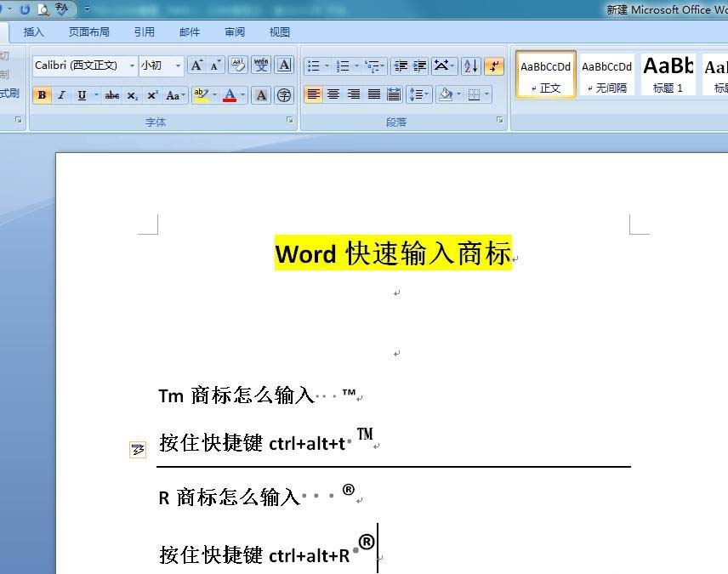Viewport: 728px width, 574px height.
Task: Toggle Bold formatting
Action: 42,95
